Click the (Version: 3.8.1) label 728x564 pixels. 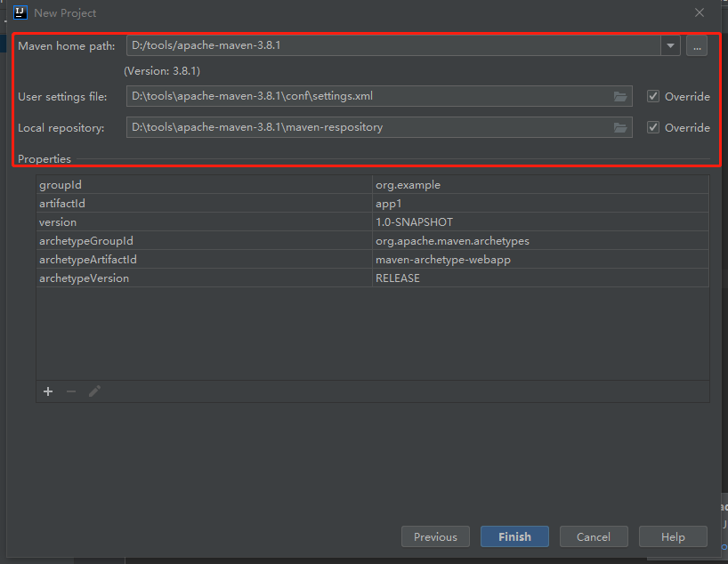[162, 71]
